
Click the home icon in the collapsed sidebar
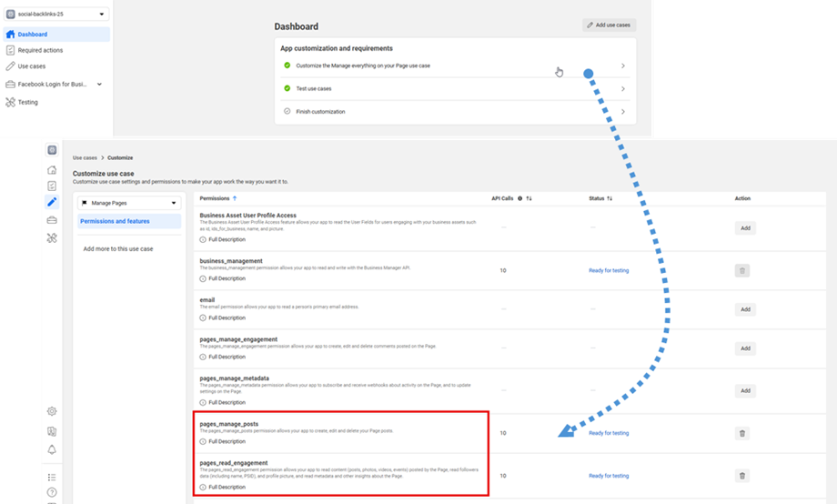53,169
